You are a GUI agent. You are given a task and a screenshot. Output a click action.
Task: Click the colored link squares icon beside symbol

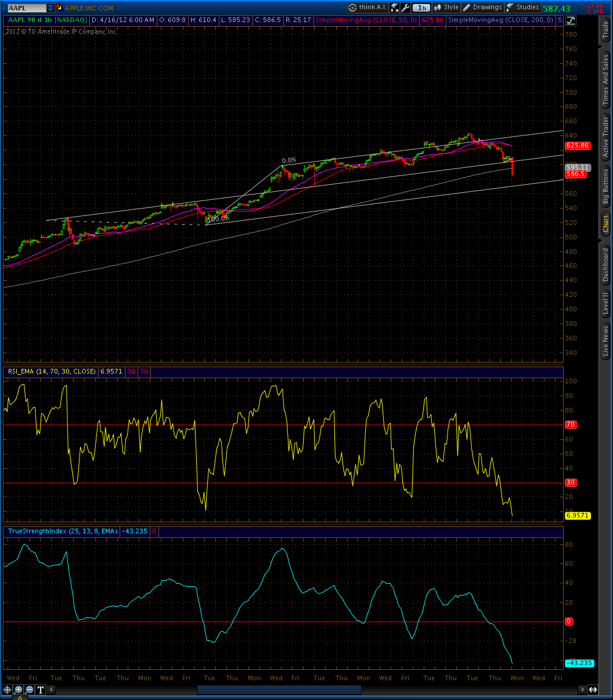(59, 8)
